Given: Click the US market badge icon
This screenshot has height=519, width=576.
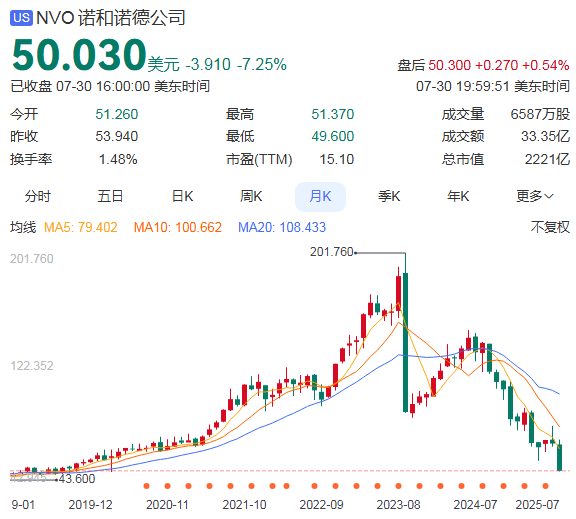Looking at the screenshot, I should pyautogui.click(x=21, y=18).
